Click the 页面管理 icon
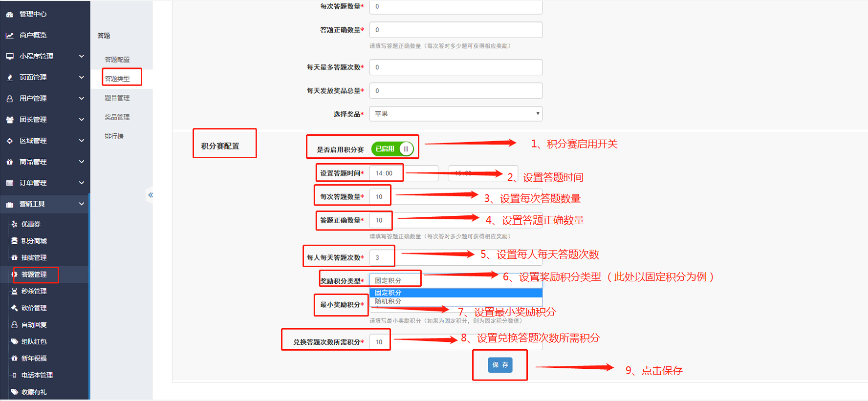The width and height of the screenshot is (868, 401). [10, 78]
